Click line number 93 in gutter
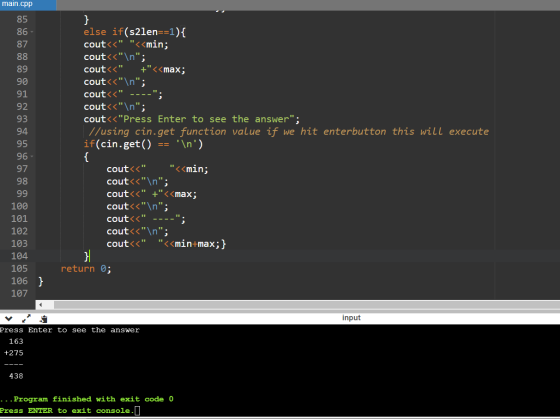The image size is (560, 419). click(22, 119)
